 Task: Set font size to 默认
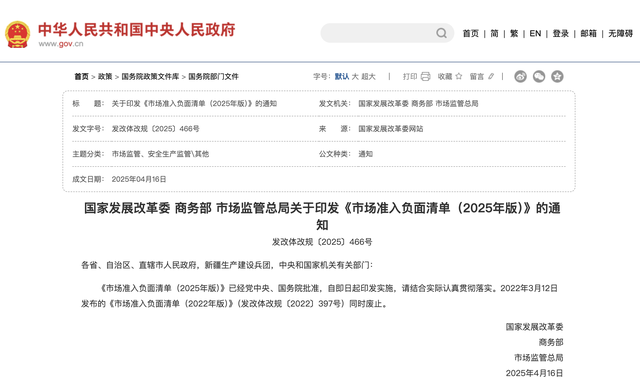pos(342,76)
